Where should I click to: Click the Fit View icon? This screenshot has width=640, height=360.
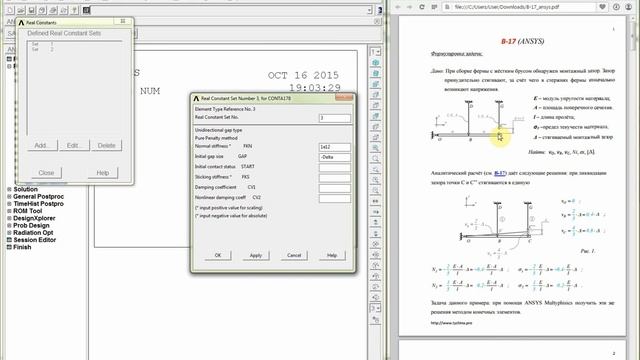pyautogui.click(x=376, y=148)
